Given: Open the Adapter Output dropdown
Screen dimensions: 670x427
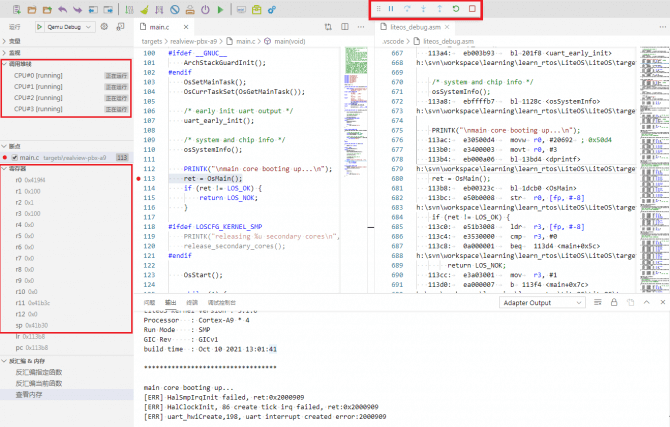Looking at the screenshot, I should 542,303.
